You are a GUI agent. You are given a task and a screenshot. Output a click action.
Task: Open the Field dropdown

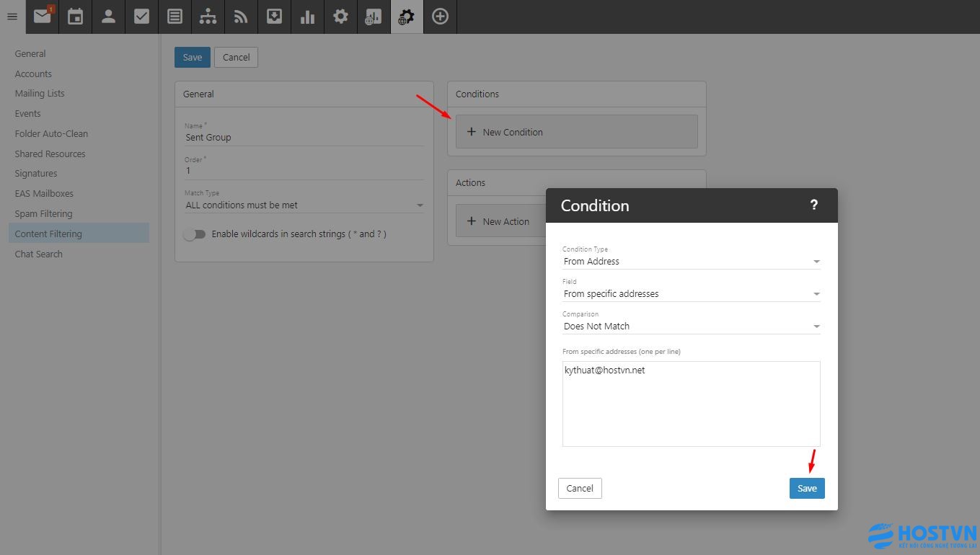coord(692,294)
